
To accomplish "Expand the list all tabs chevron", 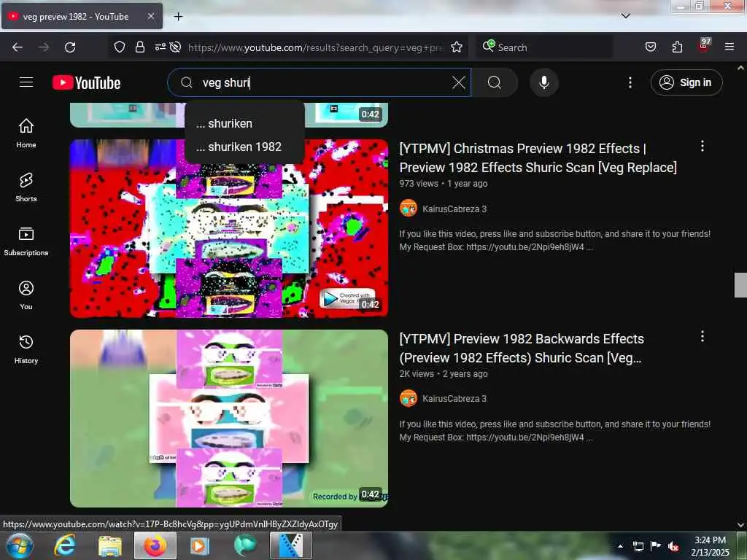I will [626, 16].
